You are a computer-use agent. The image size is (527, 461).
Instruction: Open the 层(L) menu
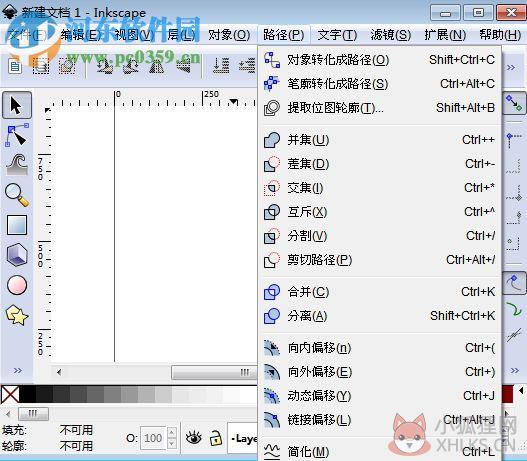point(181,35)
